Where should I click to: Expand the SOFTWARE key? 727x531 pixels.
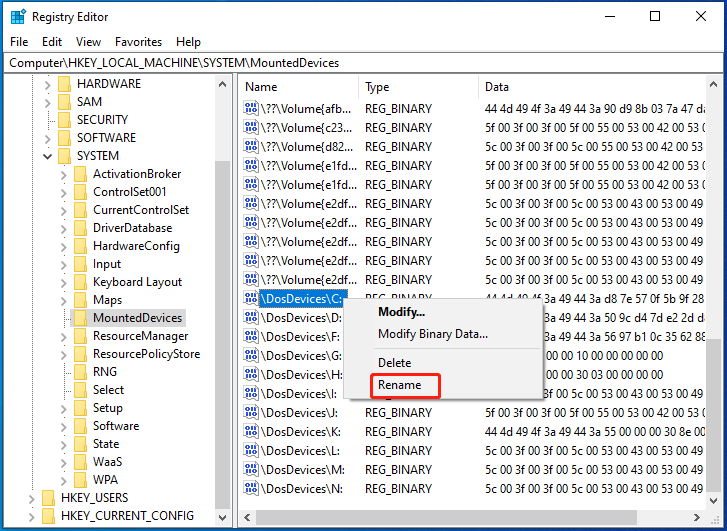(47, 138)
